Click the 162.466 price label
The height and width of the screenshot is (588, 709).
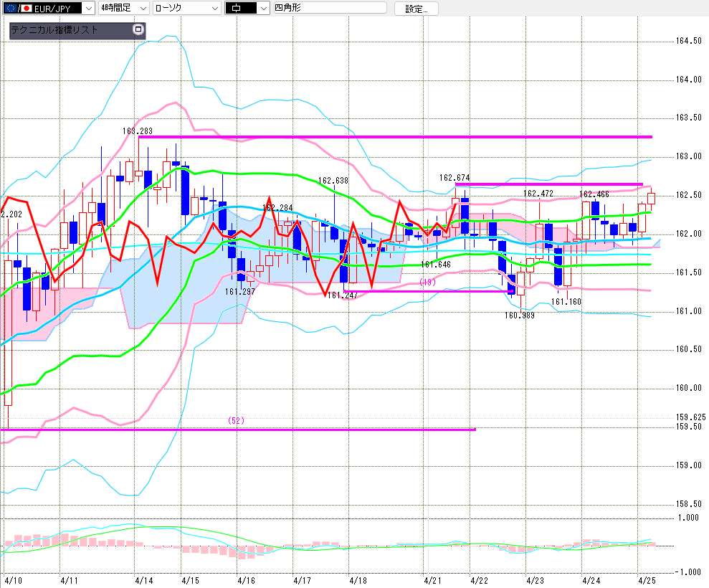click(594, 194)
